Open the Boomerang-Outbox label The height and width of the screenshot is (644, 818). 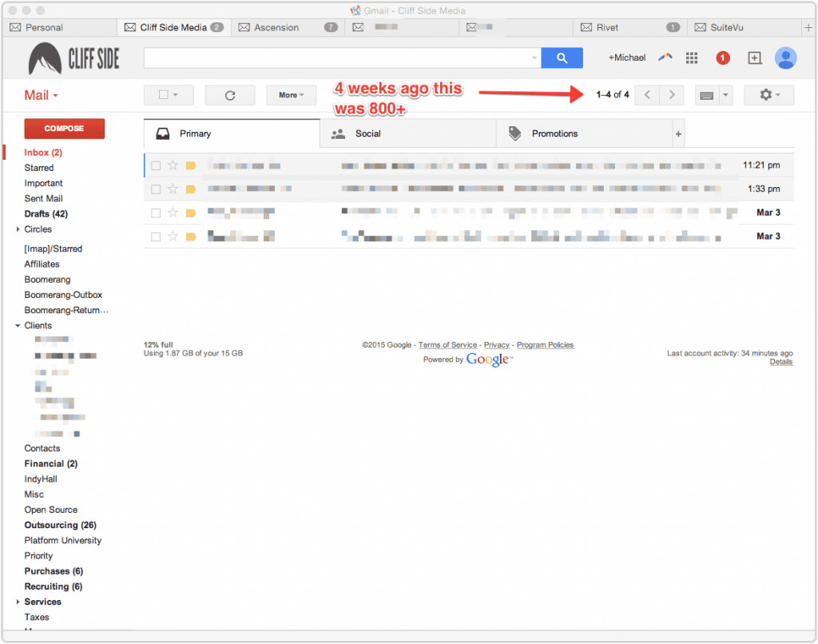tap(63, 295)
